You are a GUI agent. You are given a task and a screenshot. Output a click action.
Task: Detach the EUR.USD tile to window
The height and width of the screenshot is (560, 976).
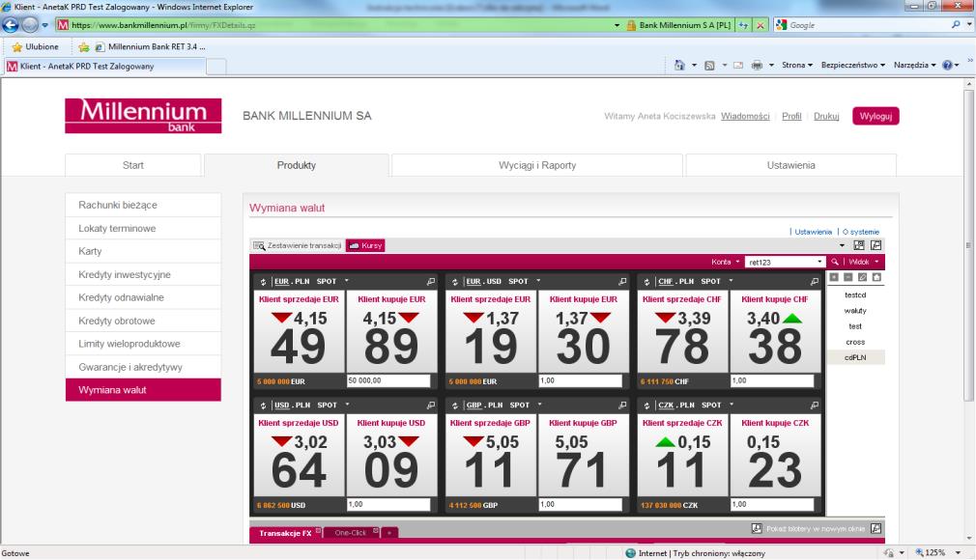[622, 281]
